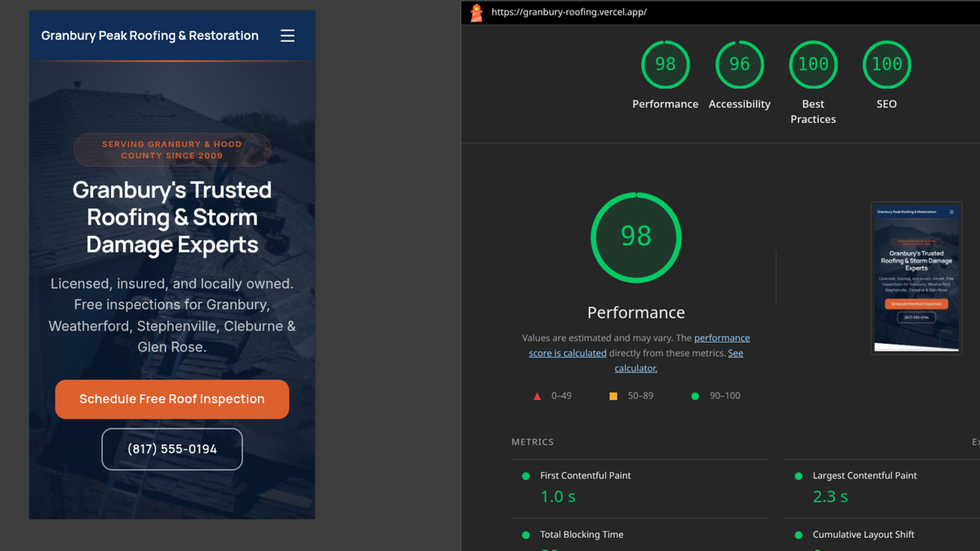
Task: Click First Contentful Paint value 1.0 s
Action: (558, 496)
